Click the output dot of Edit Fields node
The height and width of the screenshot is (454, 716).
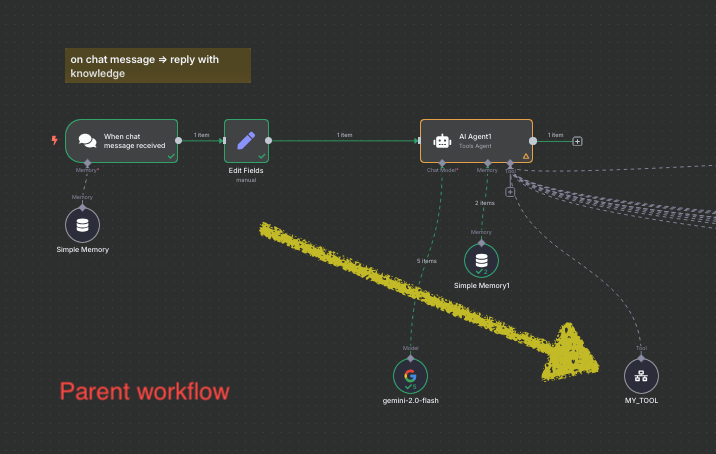tap(268, 141)
